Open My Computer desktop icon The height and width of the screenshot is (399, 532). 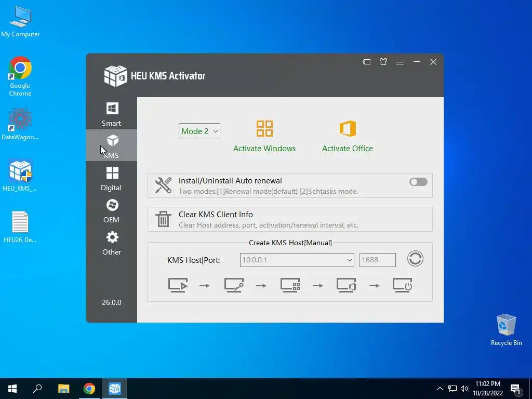point(20,22)
